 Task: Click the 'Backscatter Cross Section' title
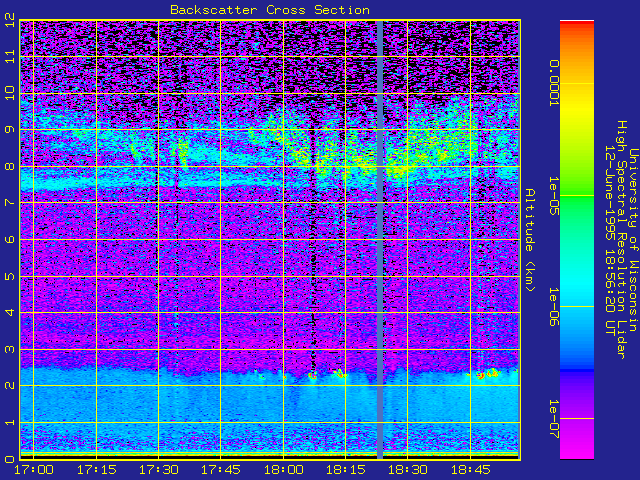point(270,10)
